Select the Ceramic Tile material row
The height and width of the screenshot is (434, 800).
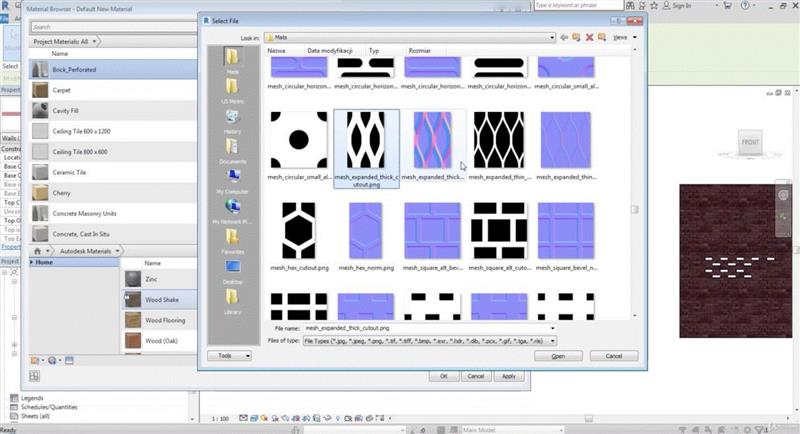click(x=113, y=172)
